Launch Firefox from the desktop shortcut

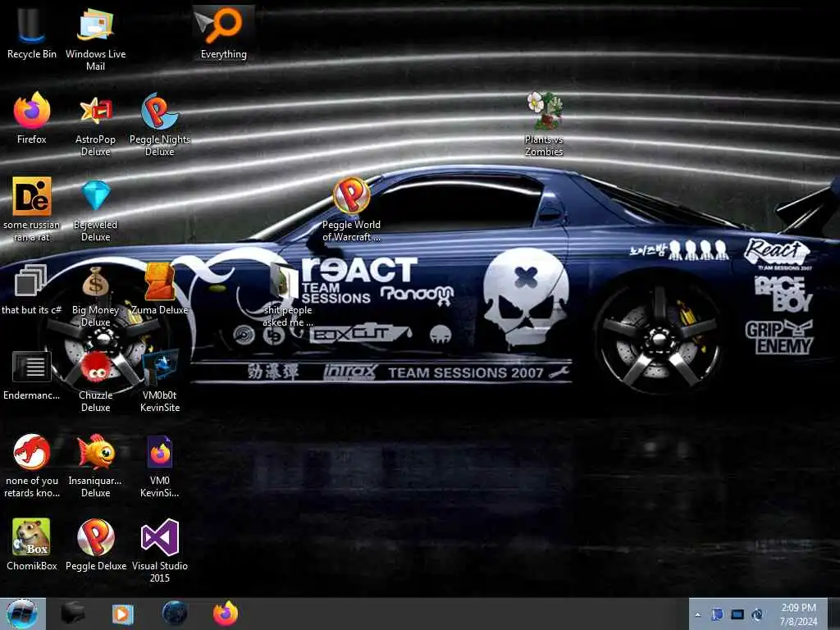pyautogui.click(x=31, y=118)
